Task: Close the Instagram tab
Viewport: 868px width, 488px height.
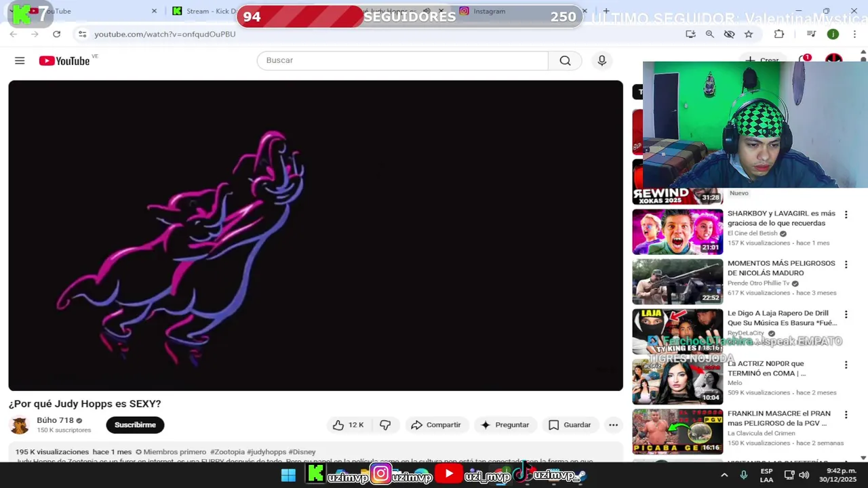Action: [x=584, y=11]
